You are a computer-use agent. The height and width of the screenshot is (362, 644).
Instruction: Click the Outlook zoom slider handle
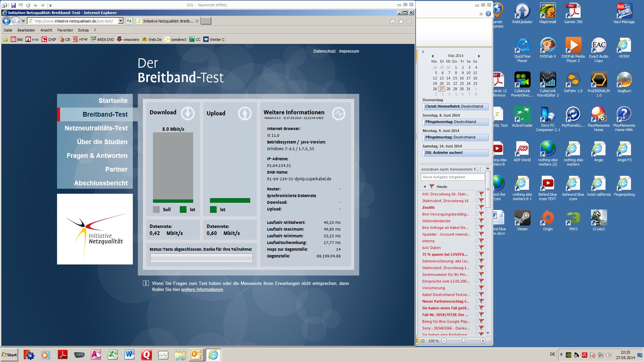[464, 341]
